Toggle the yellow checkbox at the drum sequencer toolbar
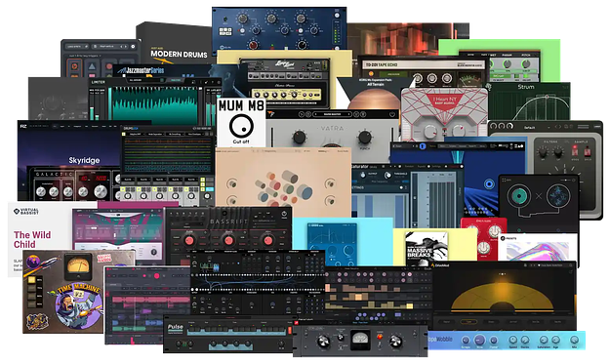610x364 pixels. click(x=124, y=134)
